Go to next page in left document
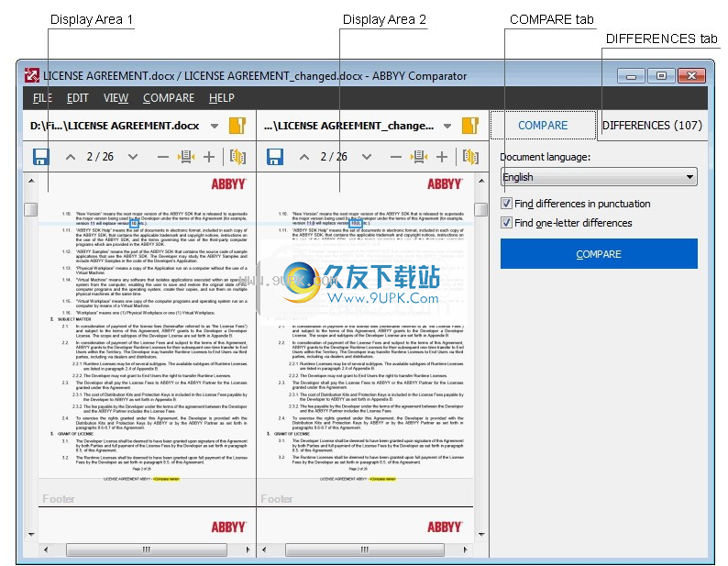The width and height of the screenshot is (728, 566). tap(133, 157)
